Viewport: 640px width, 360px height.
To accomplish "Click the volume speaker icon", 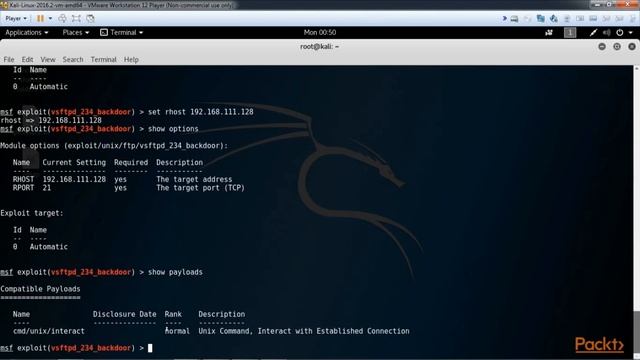I will coord(607,32).
